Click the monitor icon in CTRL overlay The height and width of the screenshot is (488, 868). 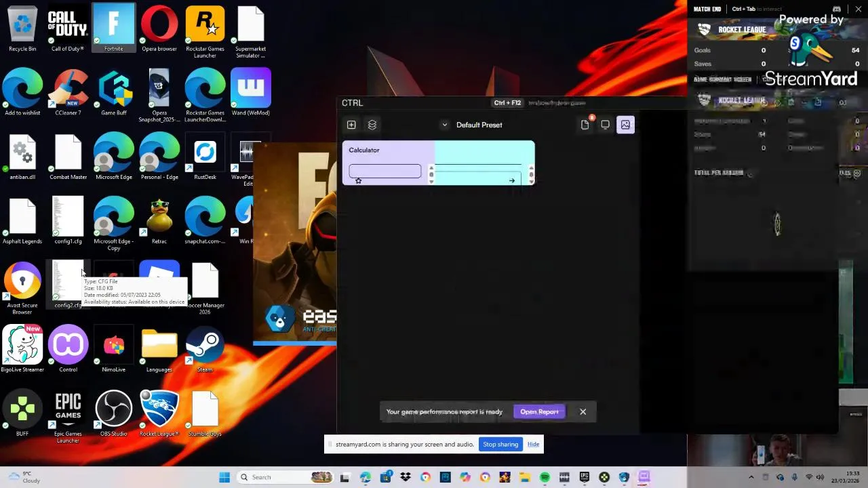(x=606, y=125)
